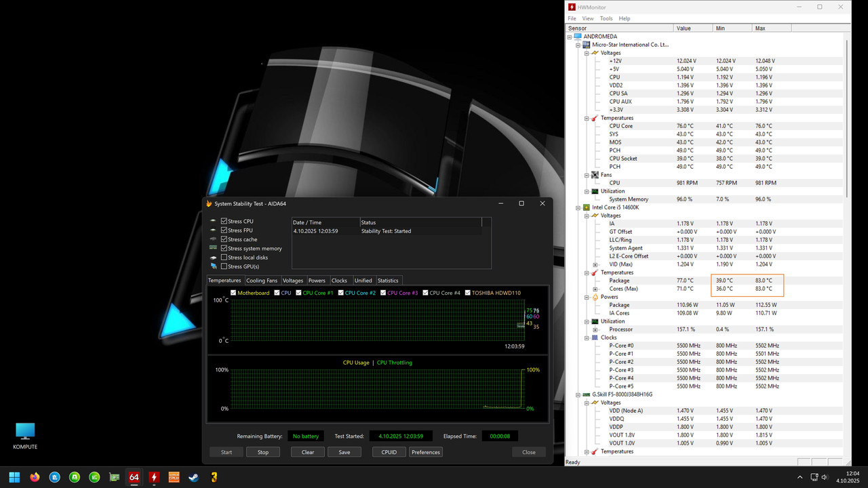Switch to the Voltages tab in AIDA64
The height and width of the screenshot is (488, 868).
tap(293, 280)
